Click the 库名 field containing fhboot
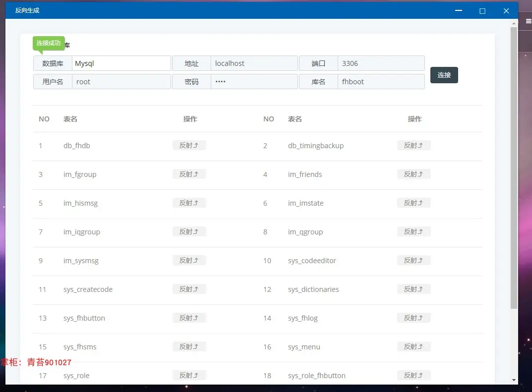Image resolution: width=532 pixels, height=392 pixels. coord(381,82)
